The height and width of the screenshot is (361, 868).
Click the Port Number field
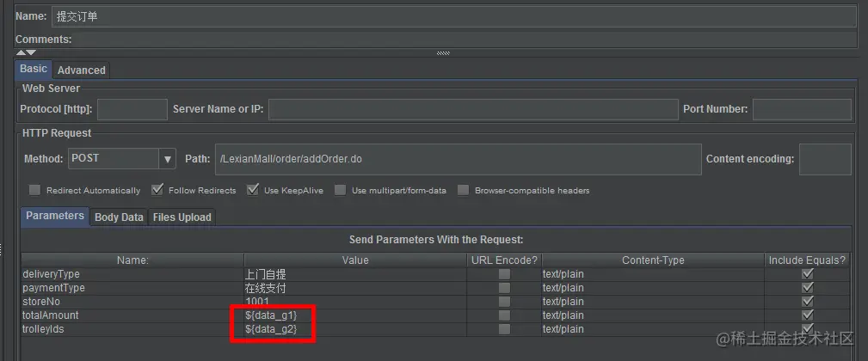tap(802, 109)
